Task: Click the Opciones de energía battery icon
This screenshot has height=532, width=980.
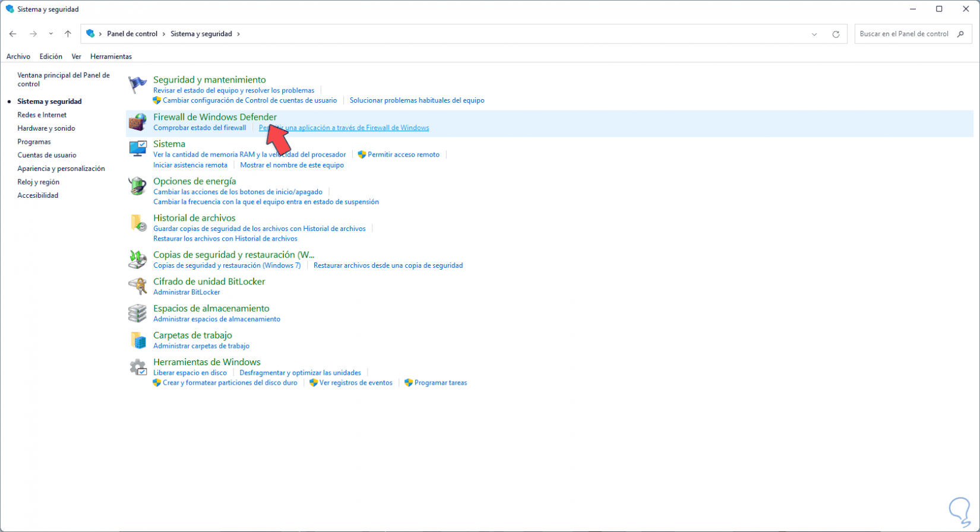Action: (138, 186)
